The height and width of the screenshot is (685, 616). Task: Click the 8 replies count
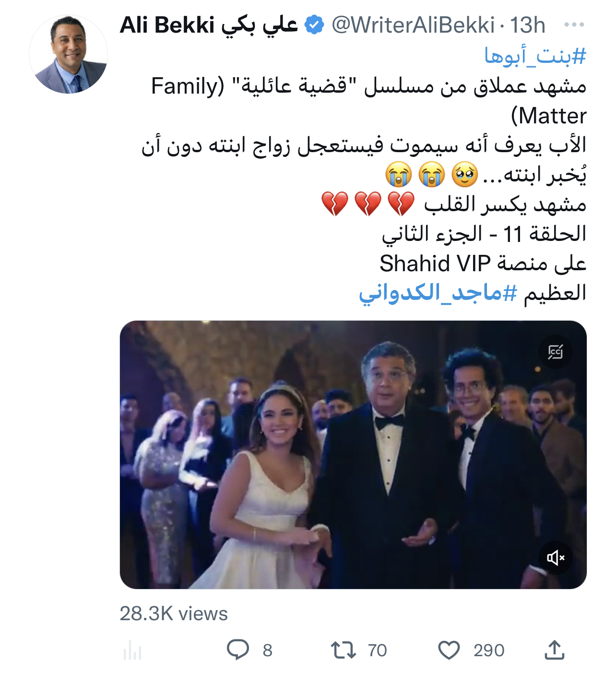coord(268,650)
